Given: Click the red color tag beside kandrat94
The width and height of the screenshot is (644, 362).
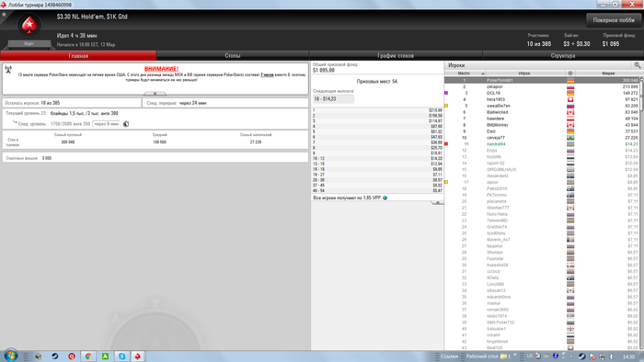Looking at the screenshot, I should pyautogui.click(x=446, y=144).
